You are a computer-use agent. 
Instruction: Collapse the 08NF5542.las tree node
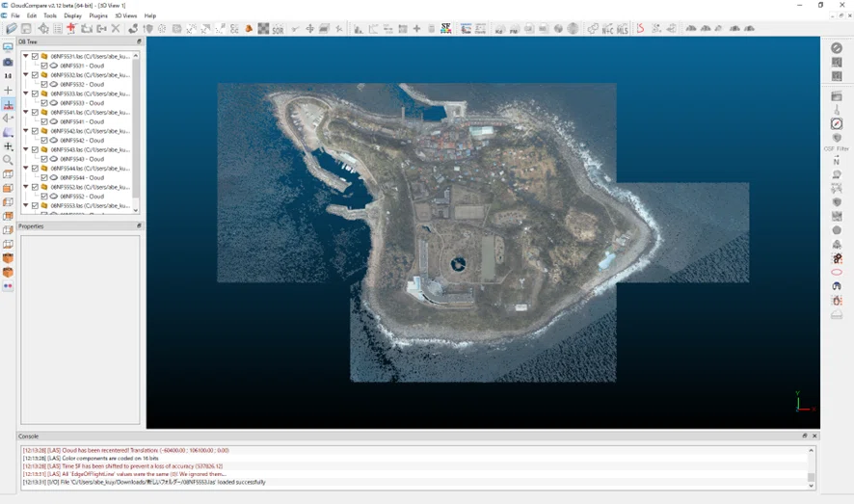pyautogui.click(x=26, y=131)
